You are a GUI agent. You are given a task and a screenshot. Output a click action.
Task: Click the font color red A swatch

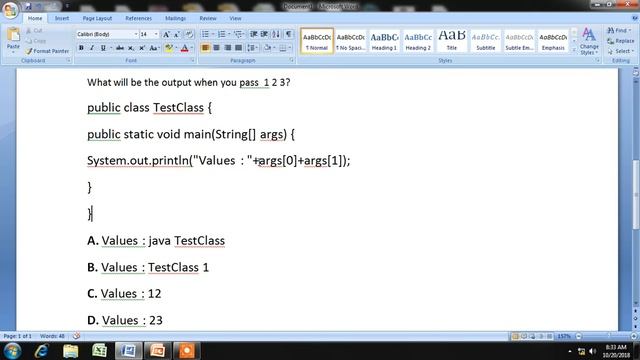(x=184, y=48)
